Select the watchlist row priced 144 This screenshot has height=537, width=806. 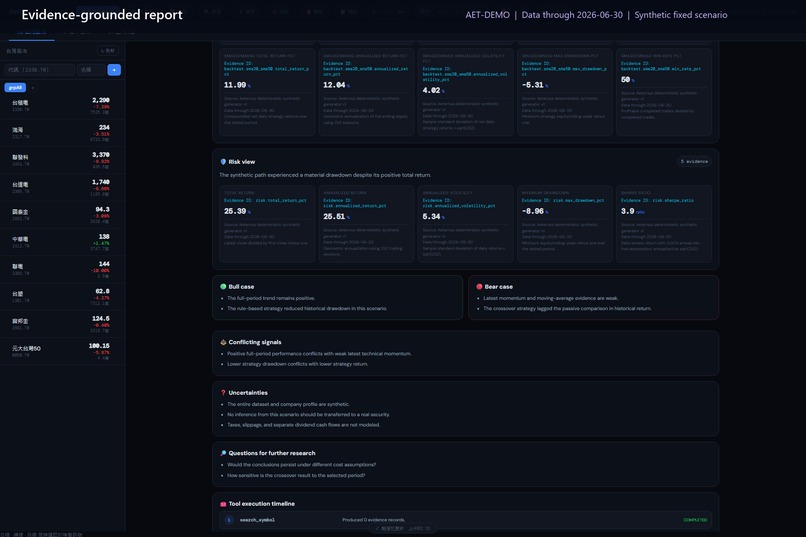[62, 269]
